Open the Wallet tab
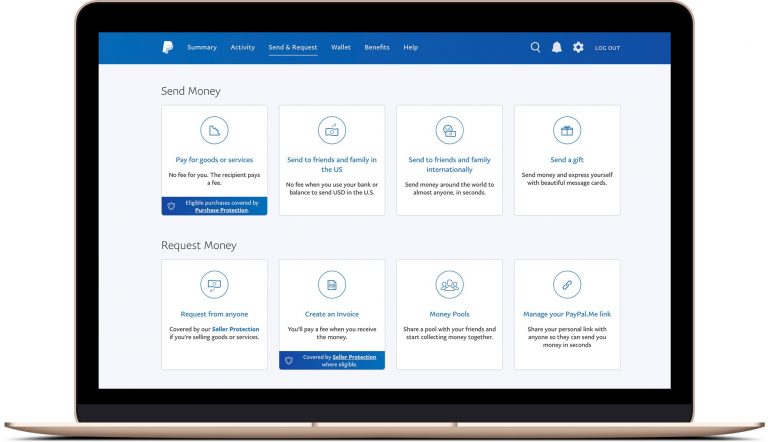The width and height of the screenshot is (768, 442). point(341,48)
